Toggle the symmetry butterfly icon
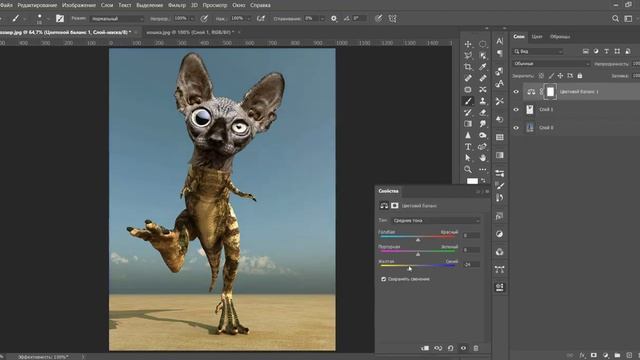640x360 pixels. (392, 18)
